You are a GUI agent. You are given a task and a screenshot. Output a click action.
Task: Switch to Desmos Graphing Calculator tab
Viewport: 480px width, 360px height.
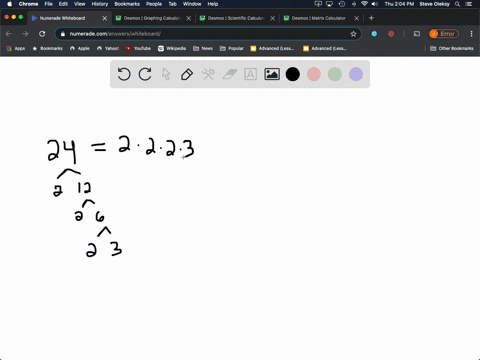coord(152,18)
